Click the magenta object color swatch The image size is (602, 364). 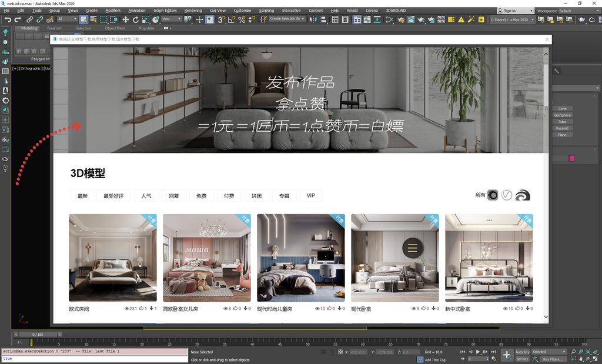pos(571,158)
